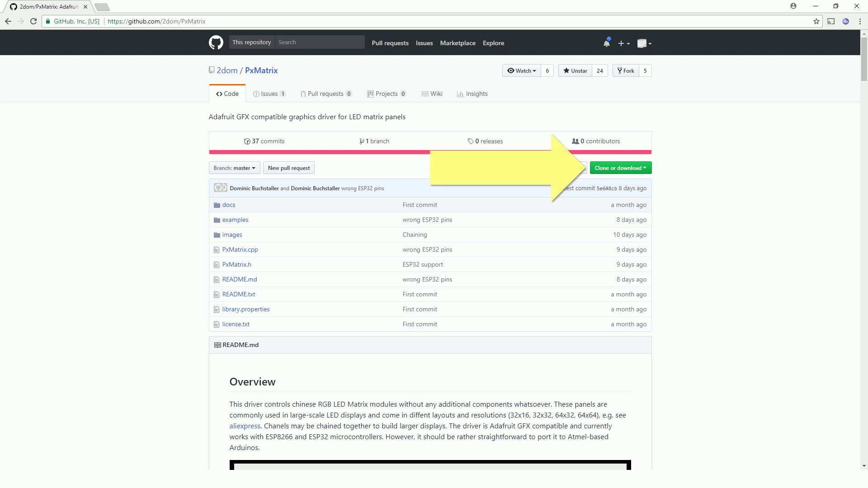
Task: Open Explore in top navigation
Action: [x=493, y=43]
